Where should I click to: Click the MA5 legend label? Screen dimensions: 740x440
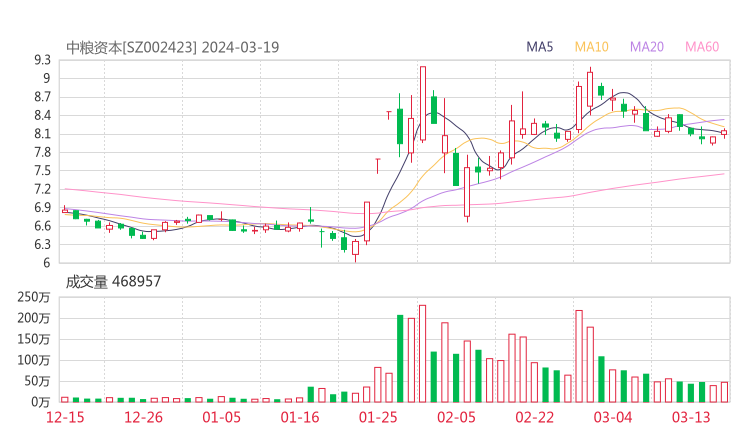(539, 47)
